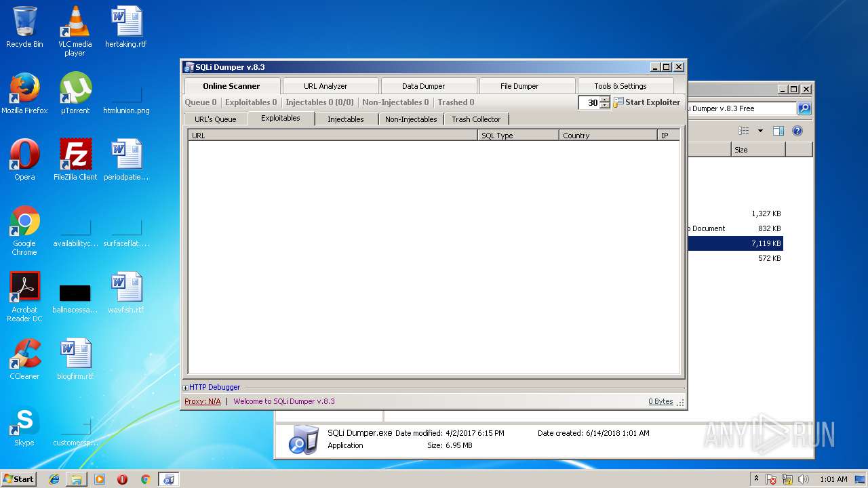The height and width of the screenshot is (488, 868).
Task: Open CCleaner desktop shortcut
Action: (24, 359)
